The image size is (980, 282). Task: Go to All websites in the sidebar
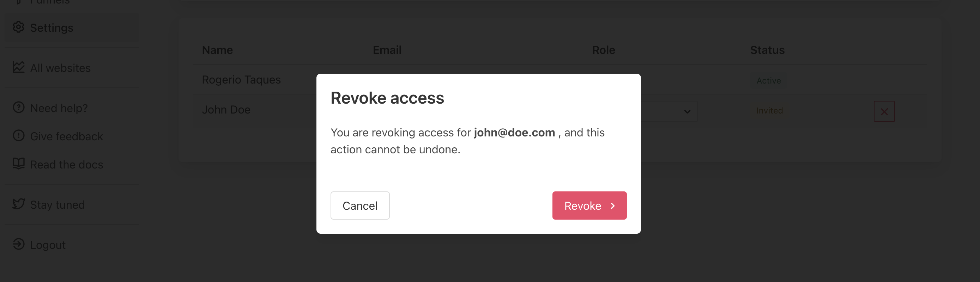coord(60,68)
